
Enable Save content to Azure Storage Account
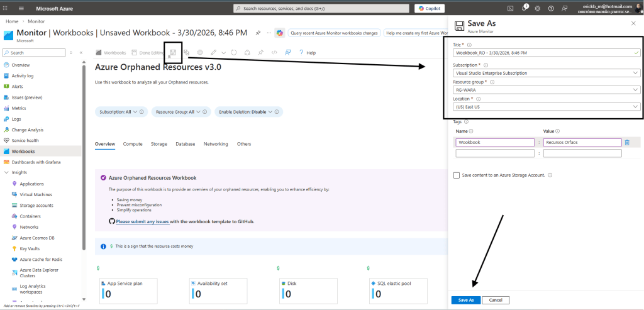coord(457,175)
